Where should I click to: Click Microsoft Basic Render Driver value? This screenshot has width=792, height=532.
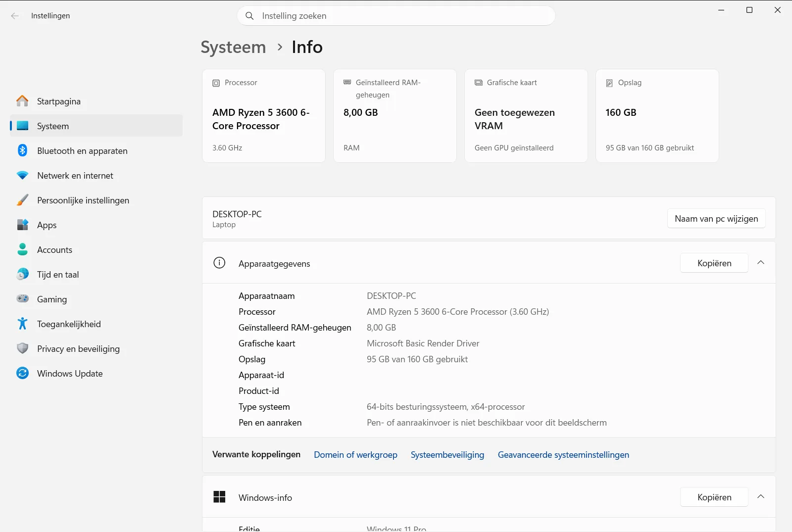tap(423, 343)
